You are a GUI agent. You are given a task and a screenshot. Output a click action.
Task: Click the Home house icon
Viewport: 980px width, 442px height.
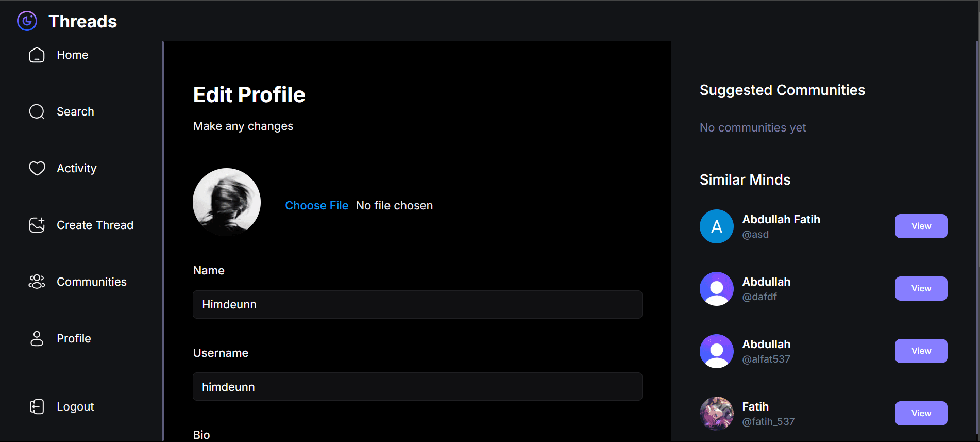pyautogui.click(x=37, y=55)
